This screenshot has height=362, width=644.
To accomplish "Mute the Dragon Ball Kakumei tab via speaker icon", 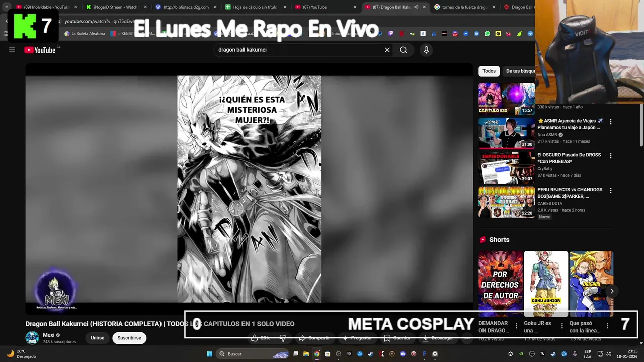I will (416, 7).
